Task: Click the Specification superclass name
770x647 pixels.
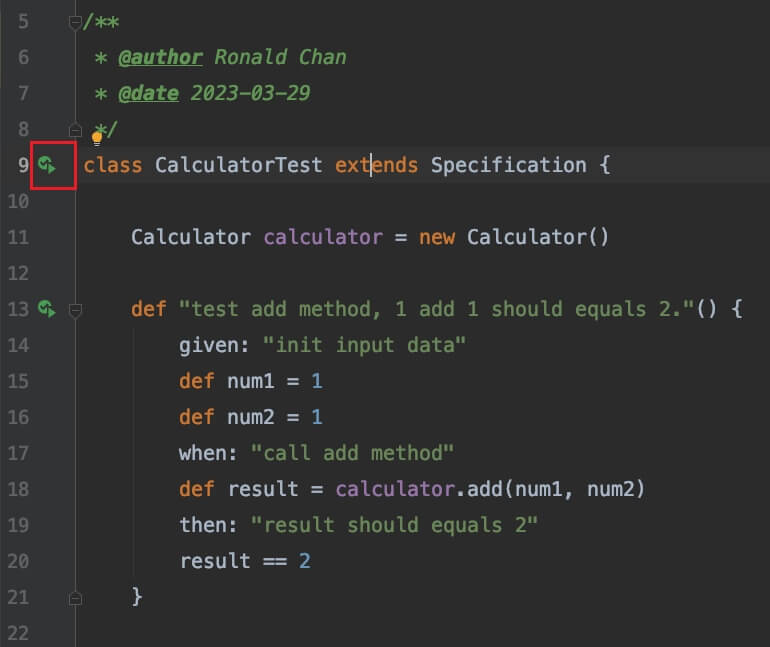Action: pos(508,165)
